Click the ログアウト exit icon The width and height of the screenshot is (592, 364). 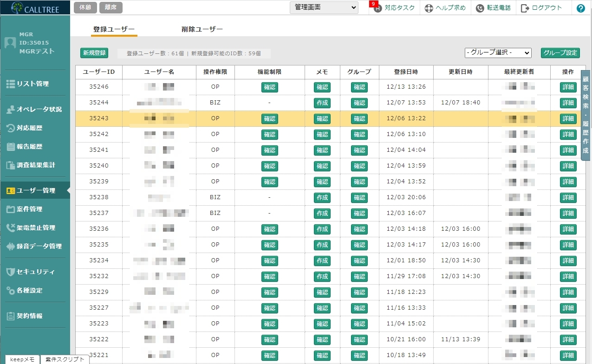525,8
